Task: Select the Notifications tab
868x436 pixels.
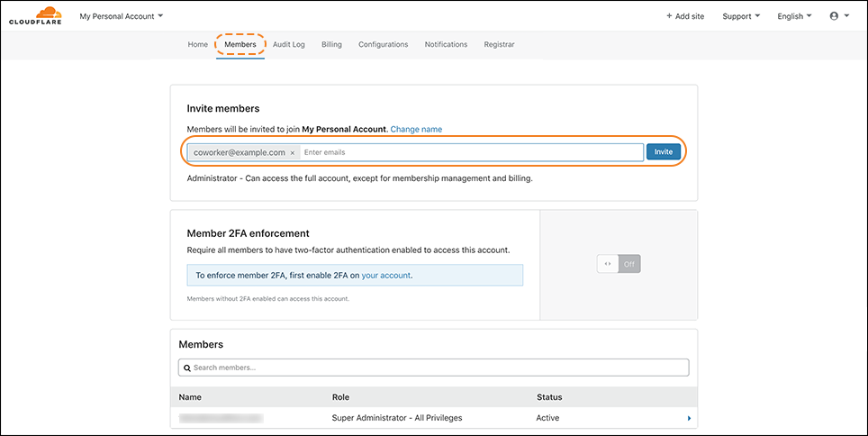Action: (446, 44)
